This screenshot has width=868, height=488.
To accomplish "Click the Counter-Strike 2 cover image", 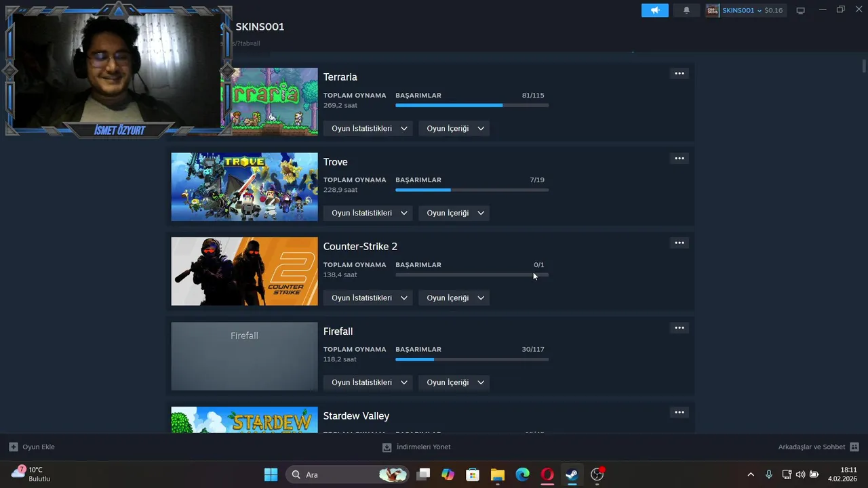I will coord(244,271).
